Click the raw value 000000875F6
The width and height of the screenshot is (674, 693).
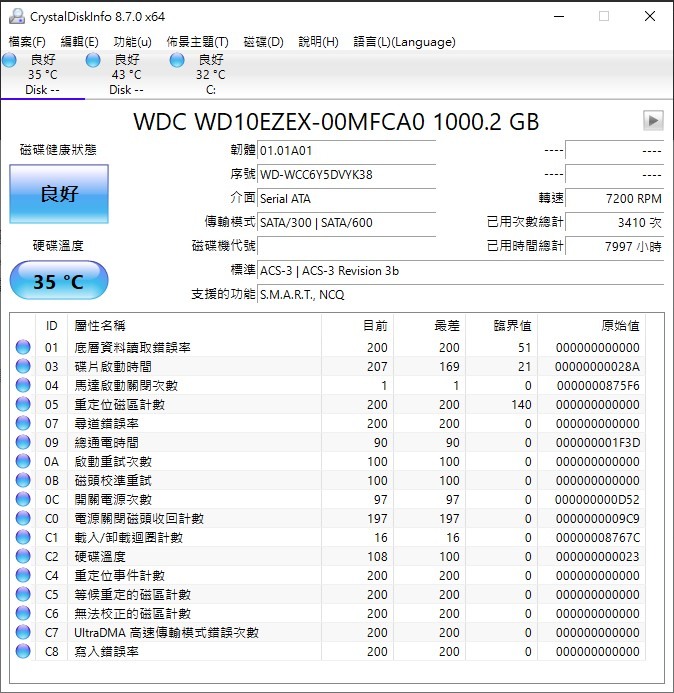pyautogui.click(x=598, y=385)
